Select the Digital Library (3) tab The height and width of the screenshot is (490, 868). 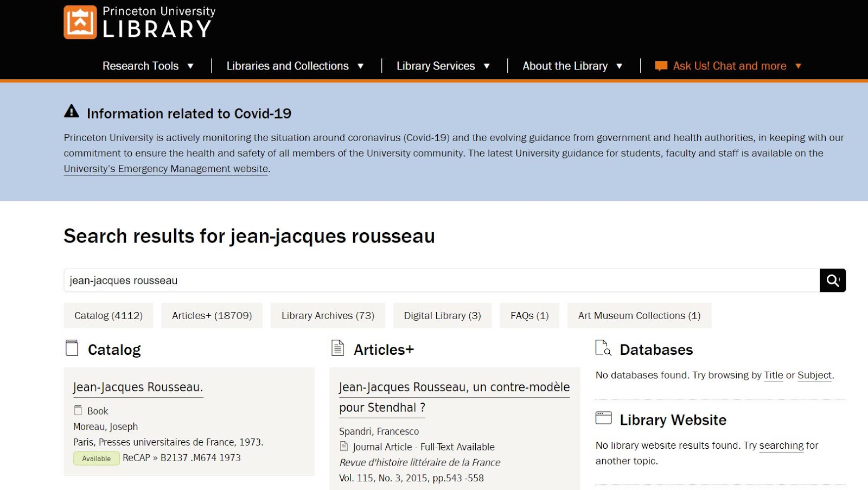click(443, 315)
